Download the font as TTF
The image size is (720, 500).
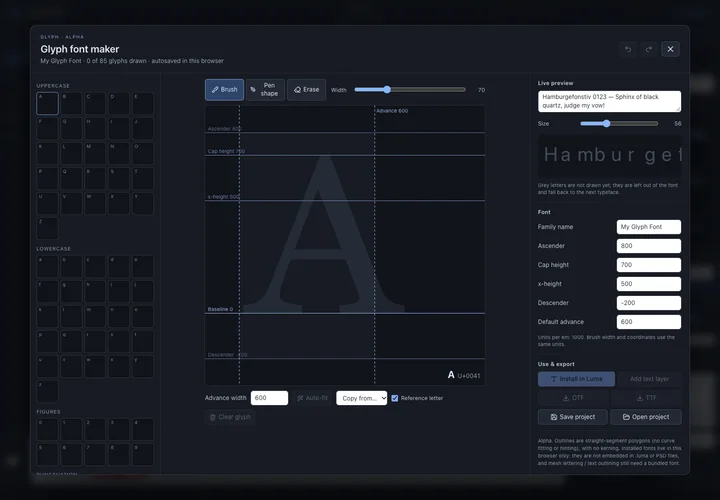click(646, 398)
